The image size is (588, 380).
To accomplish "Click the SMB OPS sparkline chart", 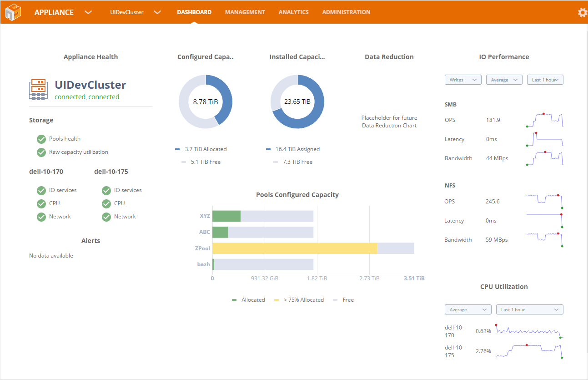I will 545,120.
